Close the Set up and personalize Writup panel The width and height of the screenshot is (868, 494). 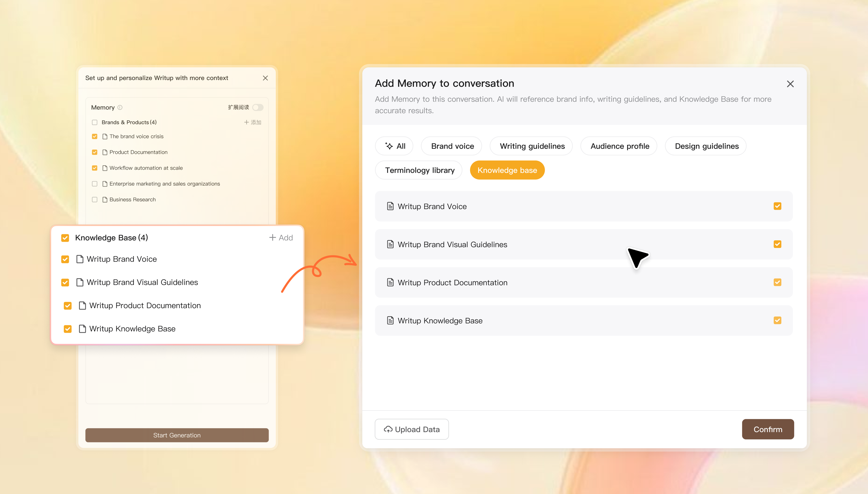[x=265, y=78]
